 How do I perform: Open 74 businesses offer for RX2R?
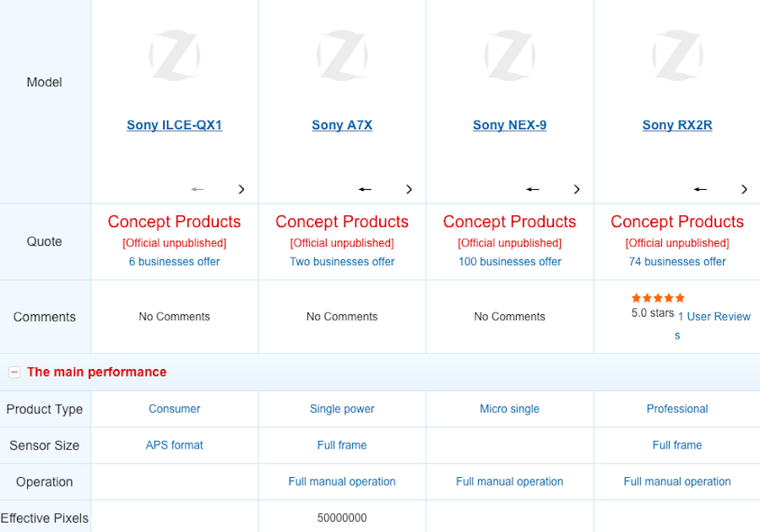[x=677, y=262]
